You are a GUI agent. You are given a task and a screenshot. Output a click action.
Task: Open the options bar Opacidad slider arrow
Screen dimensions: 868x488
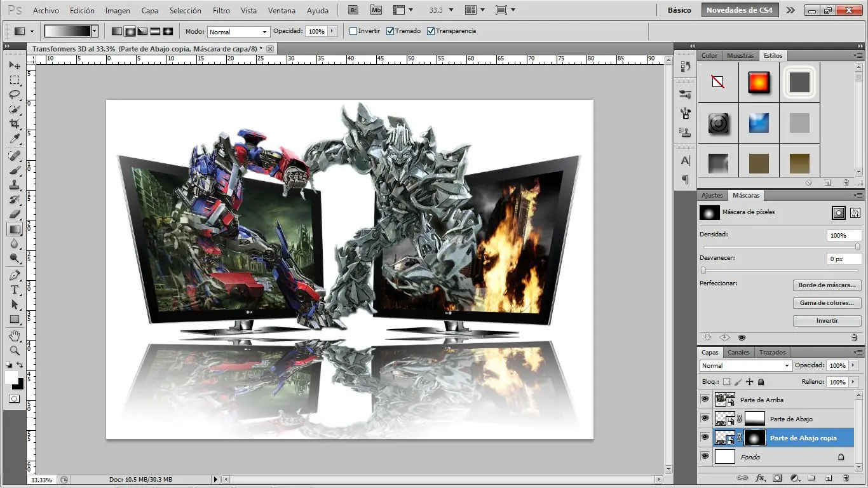click(332, 31)
